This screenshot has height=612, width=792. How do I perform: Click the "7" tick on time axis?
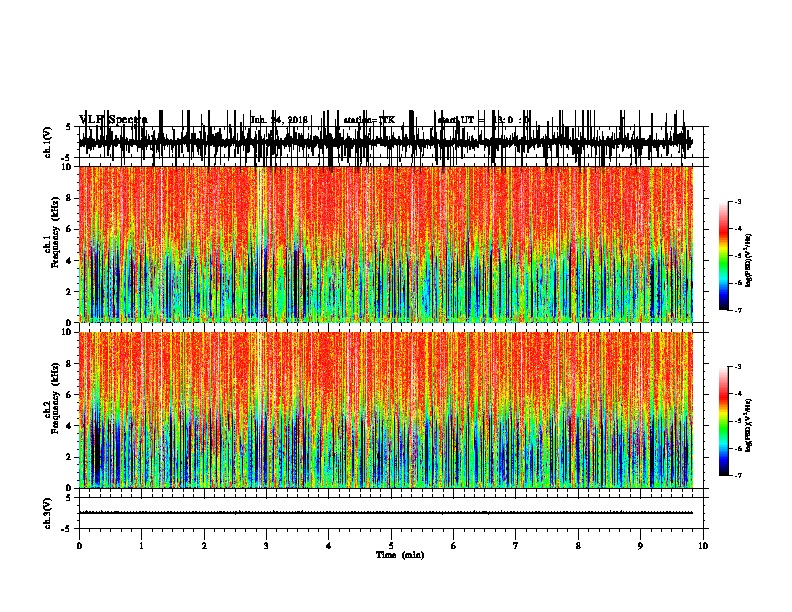[516, 546]
